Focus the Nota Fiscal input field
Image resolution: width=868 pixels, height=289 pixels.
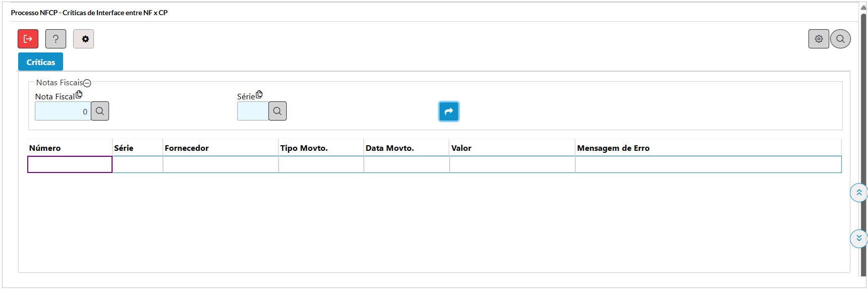coord(63,111)
